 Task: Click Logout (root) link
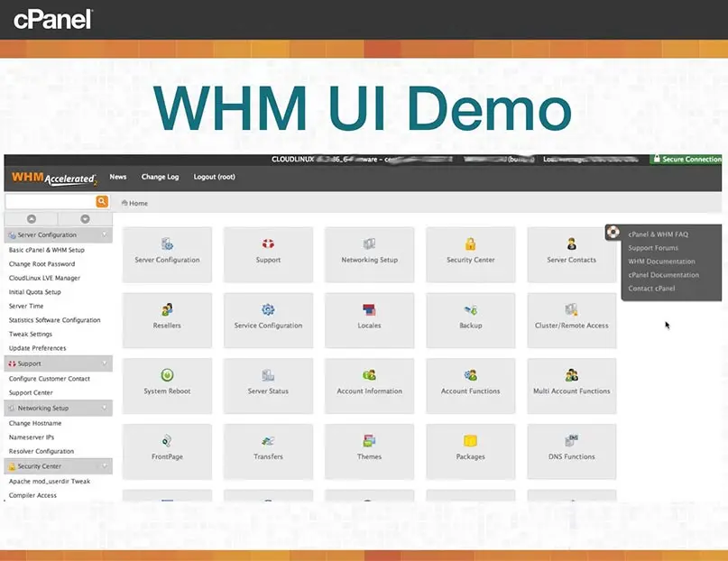[x=214, y=177]
